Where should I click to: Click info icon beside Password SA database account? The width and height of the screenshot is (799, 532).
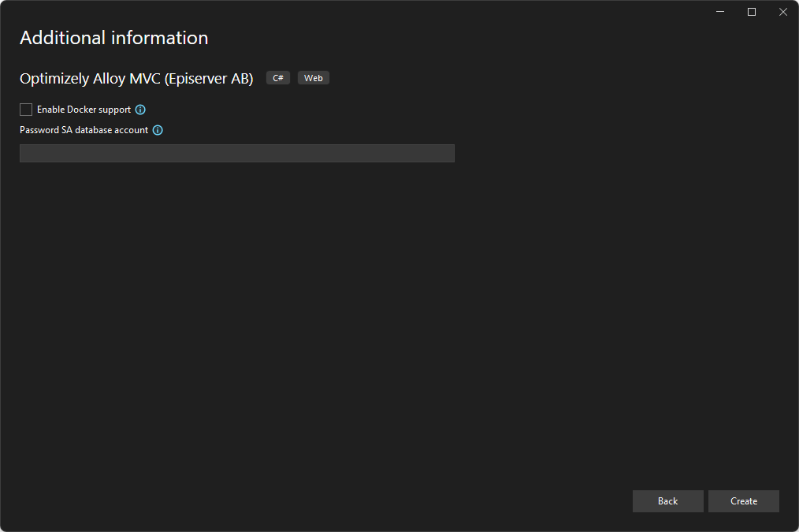(158, 130)
